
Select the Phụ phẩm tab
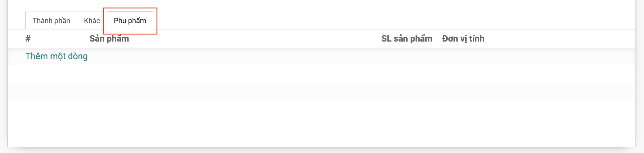(130, 21)
